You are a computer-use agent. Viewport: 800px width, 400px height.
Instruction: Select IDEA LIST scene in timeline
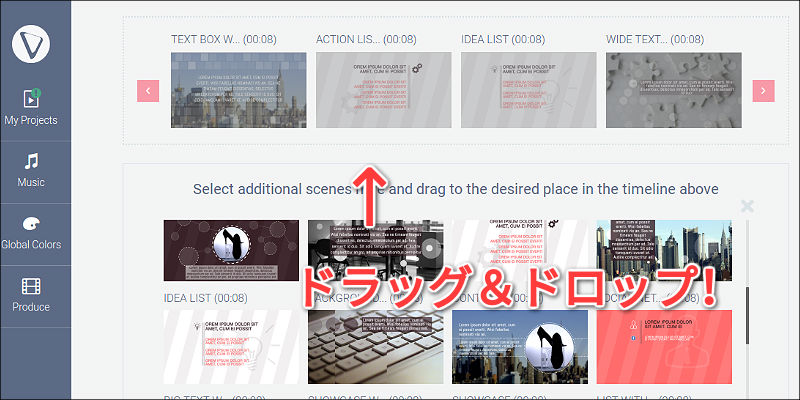pyautogui.click(x=529, y=90)
